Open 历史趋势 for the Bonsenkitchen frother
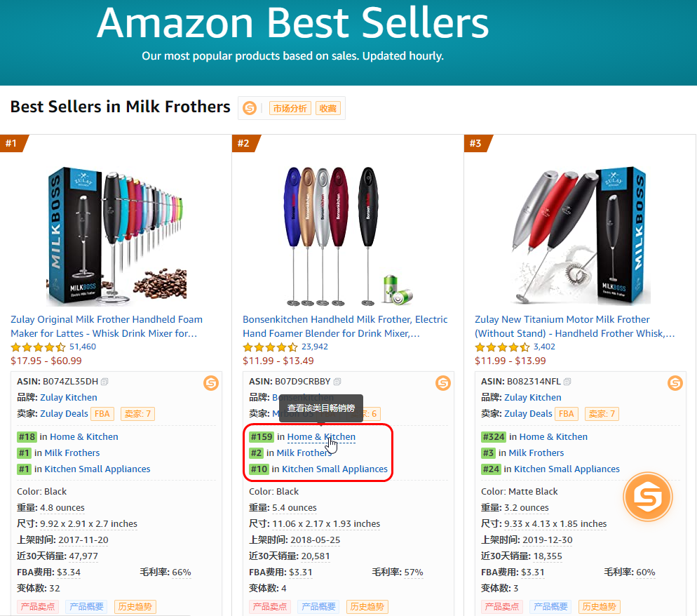 tap(367, 607)
